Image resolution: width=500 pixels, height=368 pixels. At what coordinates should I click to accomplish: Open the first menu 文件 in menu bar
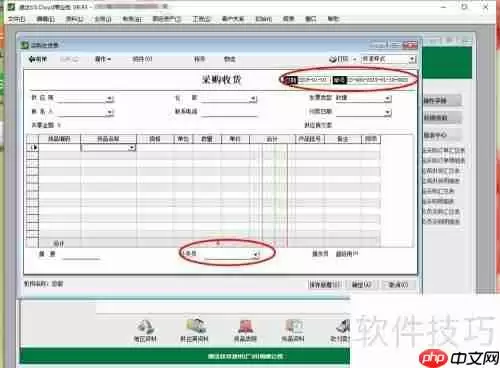(17, 19)
